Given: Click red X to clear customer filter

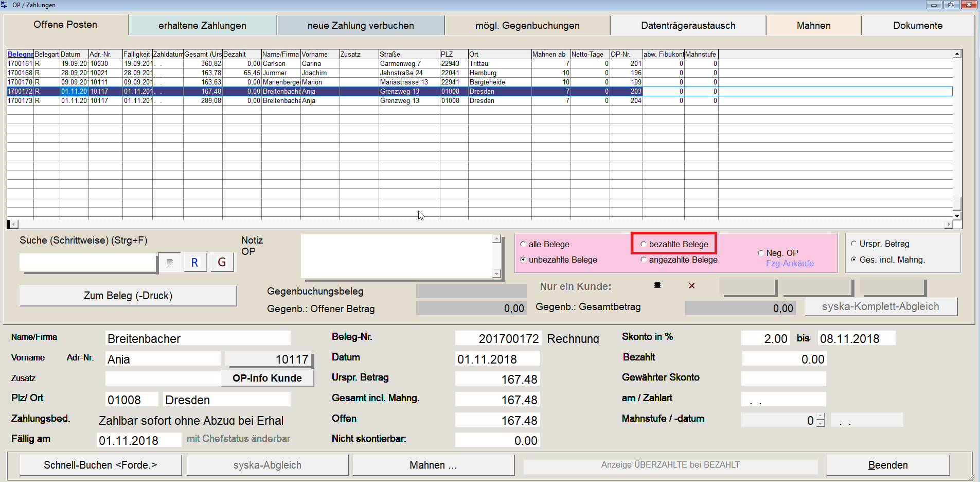Looking at the screenshot, I should click(691, 286).
